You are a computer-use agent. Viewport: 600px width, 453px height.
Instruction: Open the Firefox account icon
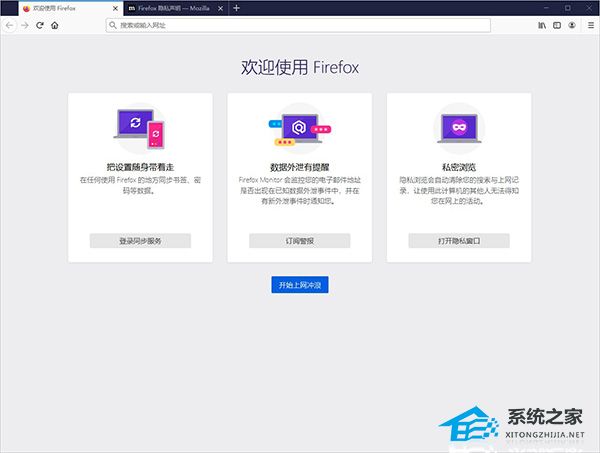tap(572, 25)
